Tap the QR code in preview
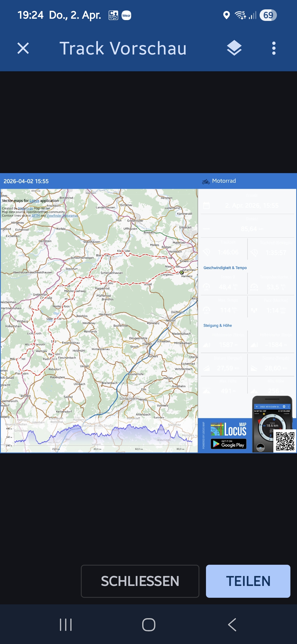The image size is (297, 644). click(x=285, y=441)
